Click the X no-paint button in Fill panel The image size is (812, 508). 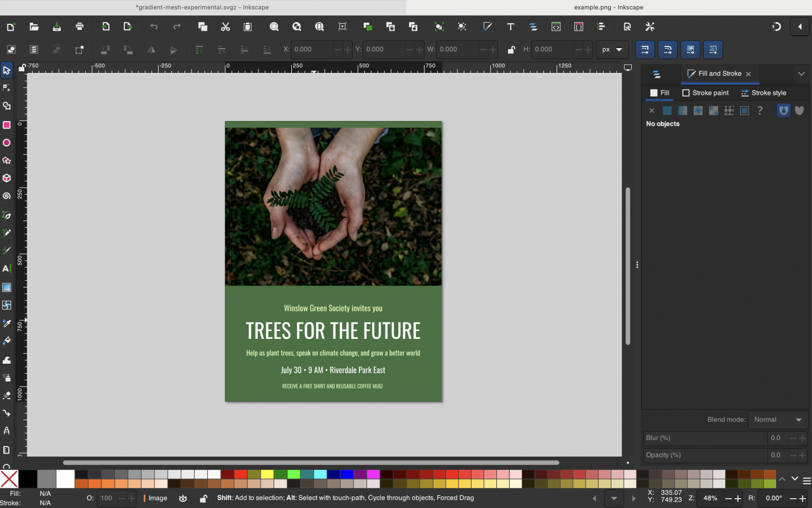[651, 110]
